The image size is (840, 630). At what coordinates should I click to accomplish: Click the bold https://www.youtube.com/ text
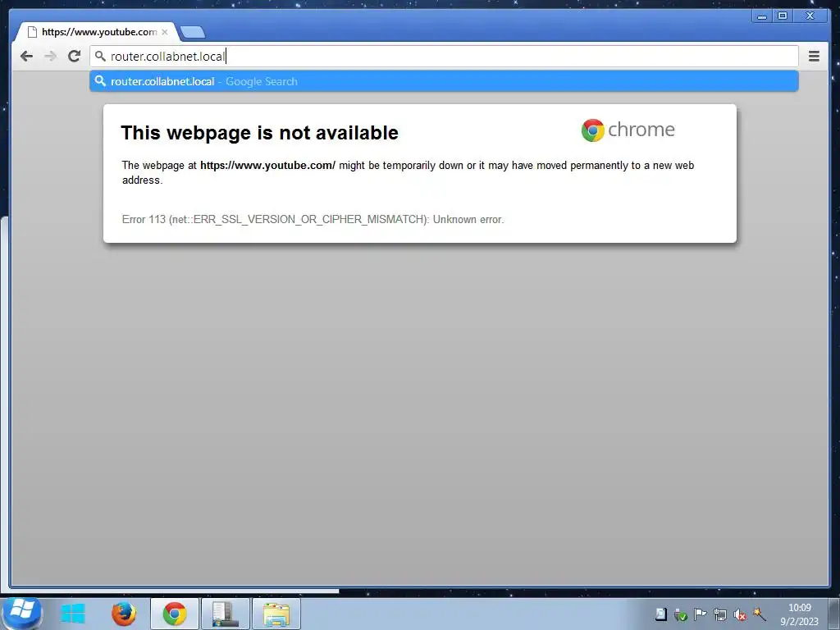pyautogui.click(x=268, y=166)
